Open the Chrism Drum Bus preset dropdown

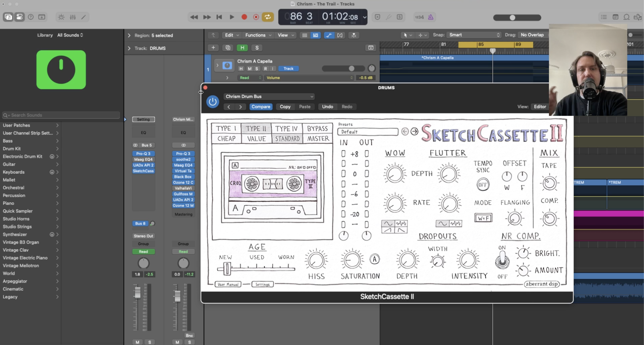(x=269, y=96)
